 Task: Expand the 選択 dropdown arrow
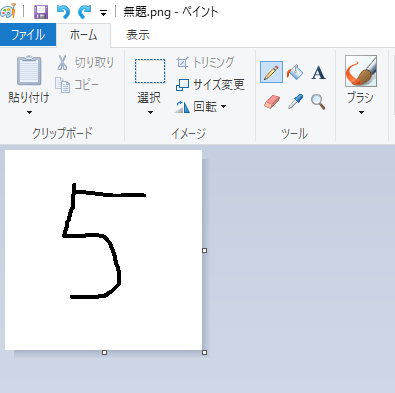click(150, 113)
